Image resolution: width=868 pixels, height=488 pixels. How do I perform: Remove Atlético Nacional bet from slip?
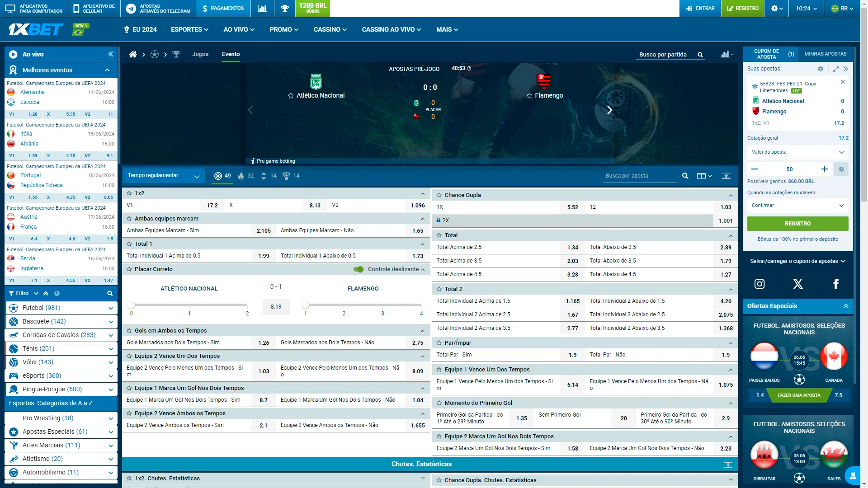(843, 82)
